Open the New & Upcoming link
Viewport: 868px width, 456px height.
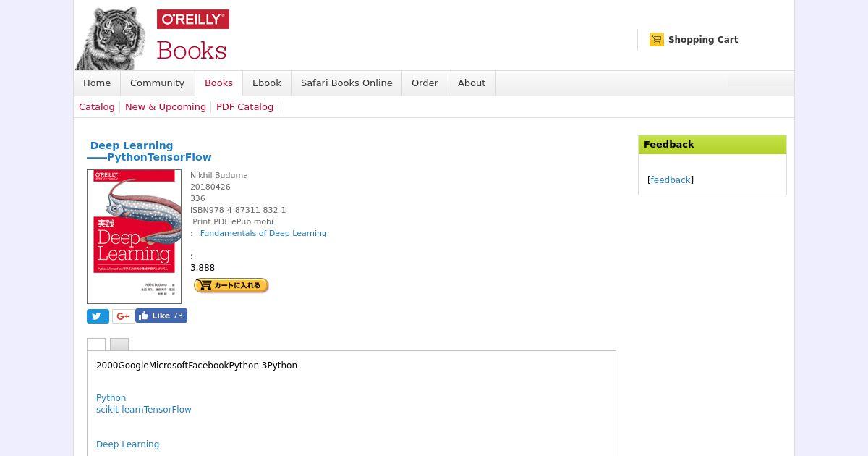coord(166,107)
